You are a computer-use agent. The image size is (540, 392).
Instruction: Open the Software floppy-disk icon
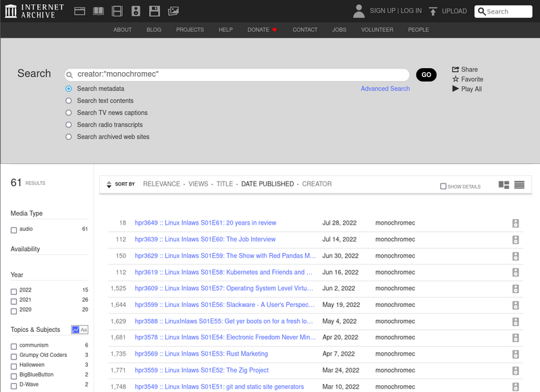(155, 11)
